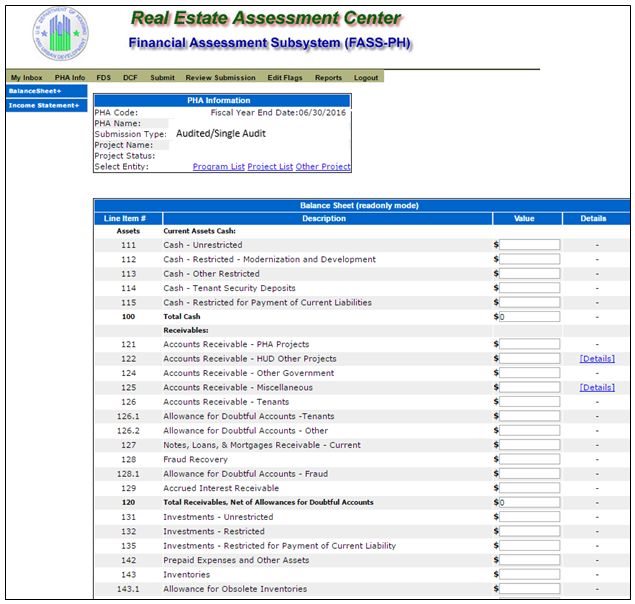Open the PHA Info menu
The height and width of the screenshot is (604, 635).
coord(70,77)
